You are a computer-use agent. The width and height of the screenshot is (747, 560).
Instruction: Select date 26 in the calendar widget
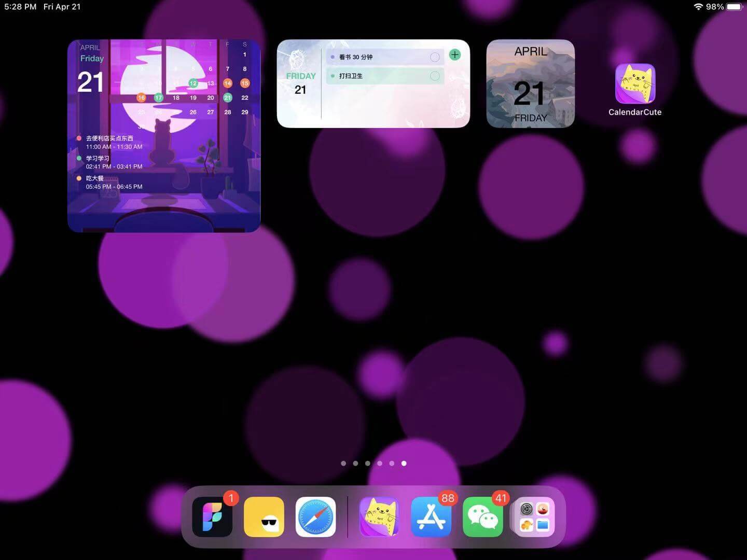tap(193, 112)
